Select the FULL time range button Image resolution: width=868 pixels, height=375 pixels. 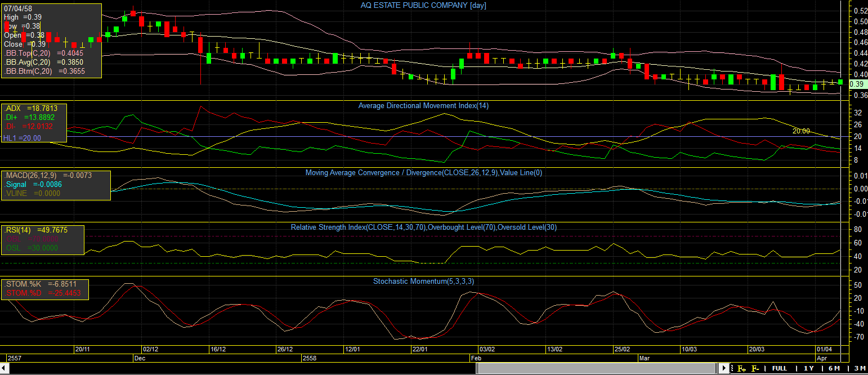780,368
